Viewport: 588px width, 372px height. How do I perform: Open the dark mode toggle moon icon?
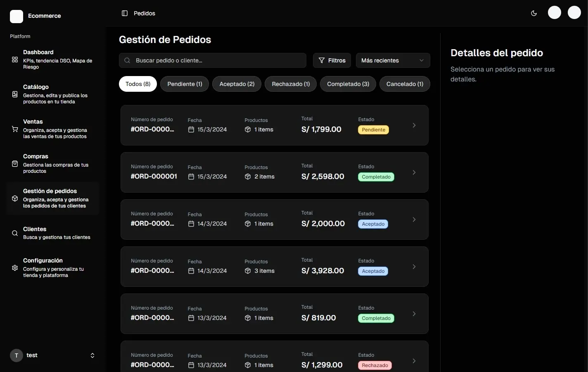tap(533, 13)
